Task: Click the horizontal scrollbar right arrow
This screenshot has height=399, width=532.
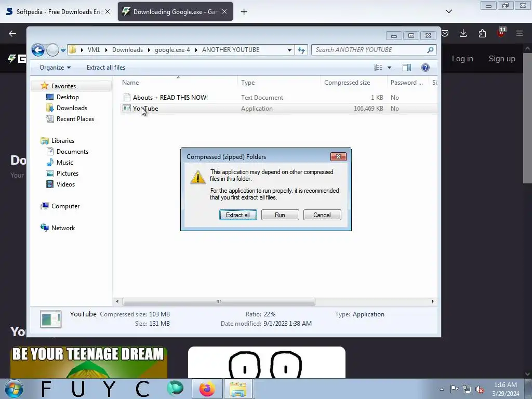Action: [433, 301]
